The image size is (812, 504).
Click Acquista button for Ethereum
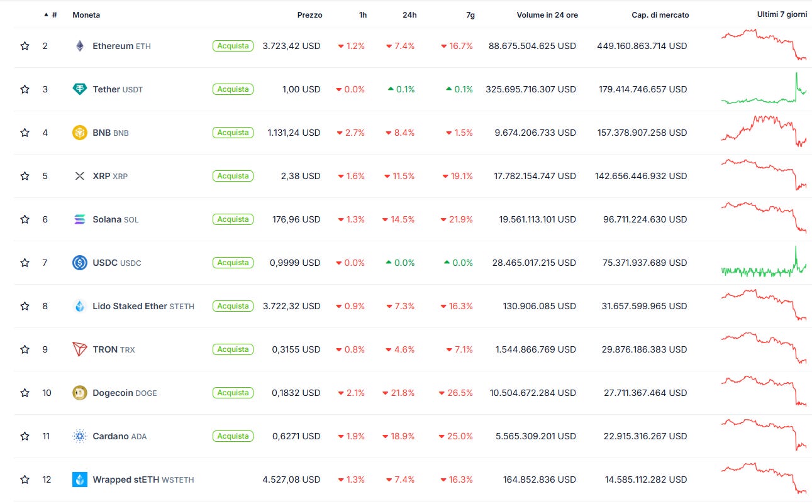233,46
